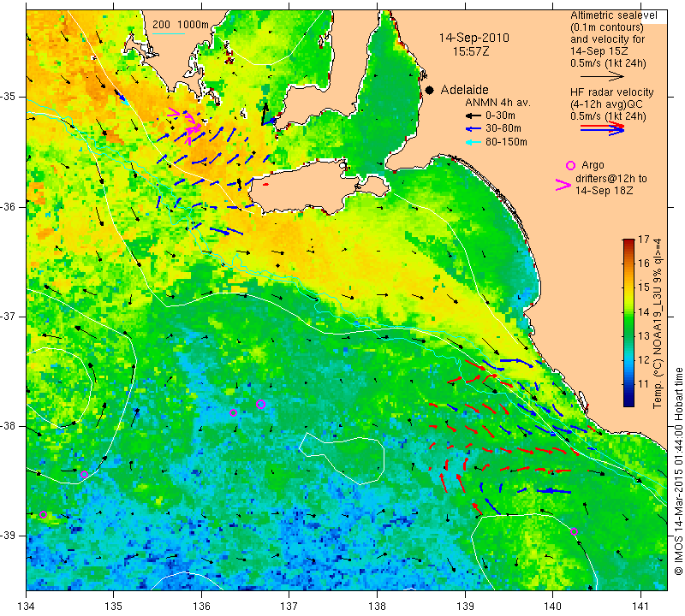Click the magenta drifter track cluster near 136°E
685x616 pixels.
(187, 124)
